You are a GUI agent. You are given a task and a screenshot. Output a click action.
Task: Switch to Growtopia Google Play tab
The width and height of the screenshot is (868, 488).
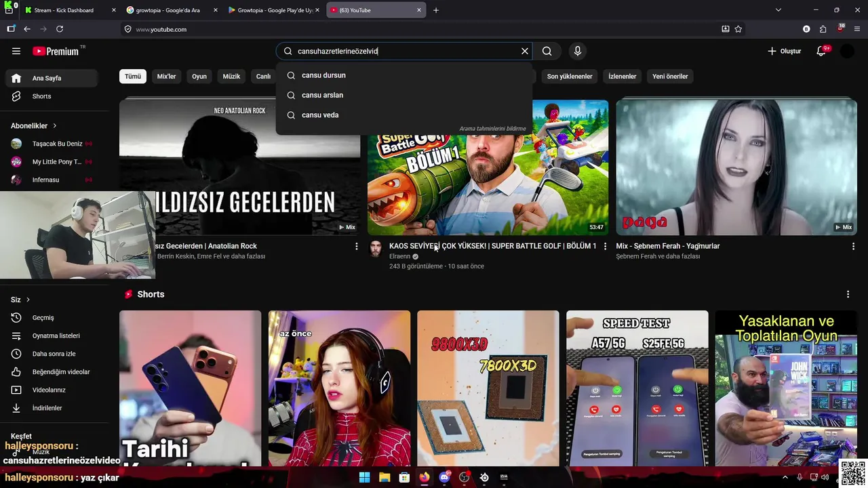[x=274, y=10]
